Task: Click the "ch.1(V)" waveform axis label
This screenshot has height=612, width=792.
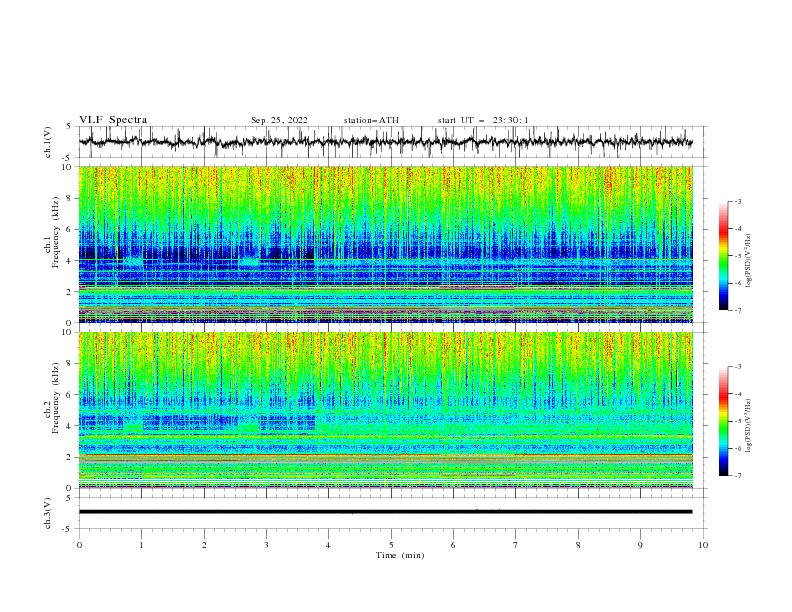Action: [48, 142]
